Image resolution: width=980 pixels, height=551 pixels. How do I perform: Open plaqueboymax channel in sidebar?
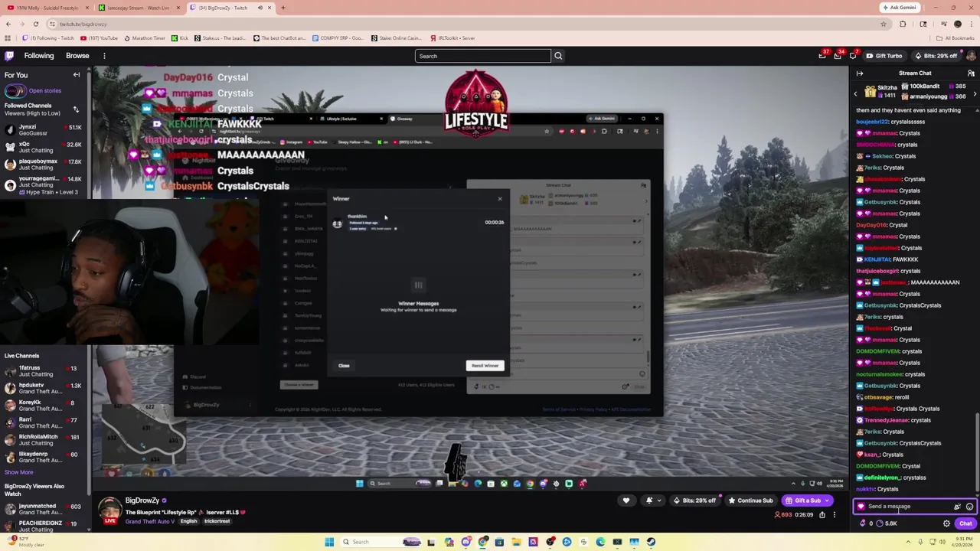point(43,165)
